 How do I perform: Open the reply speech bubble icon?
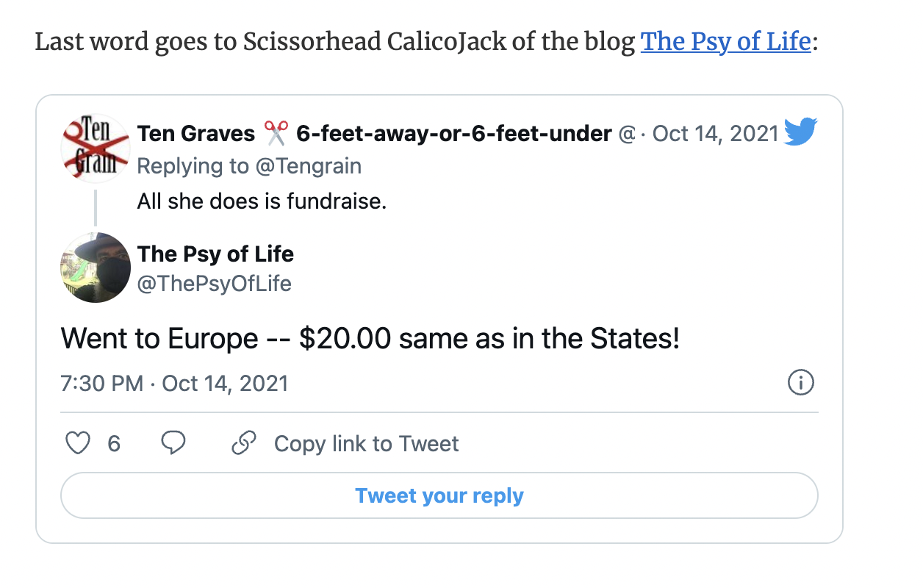click(x=173, y=443)
